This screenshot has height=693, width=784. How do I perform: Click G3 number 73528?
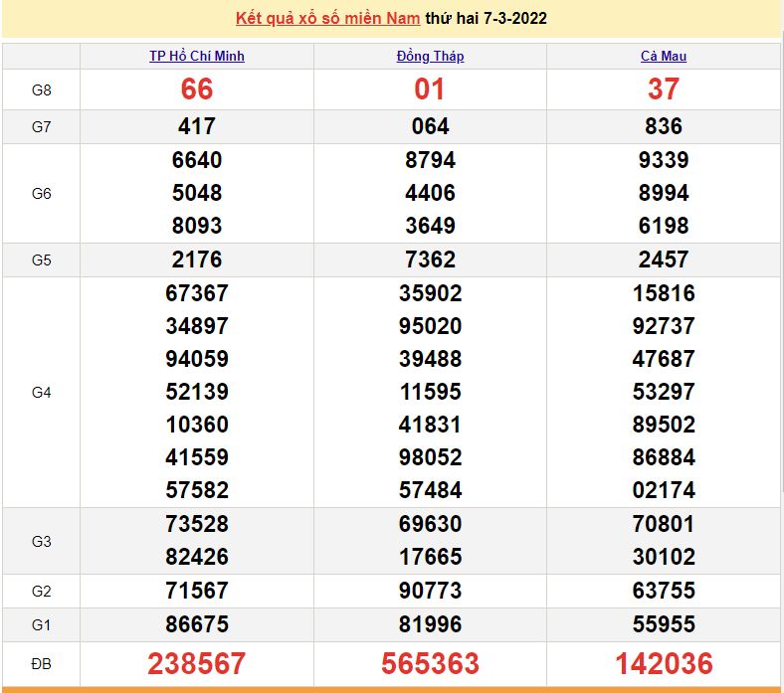197,524
